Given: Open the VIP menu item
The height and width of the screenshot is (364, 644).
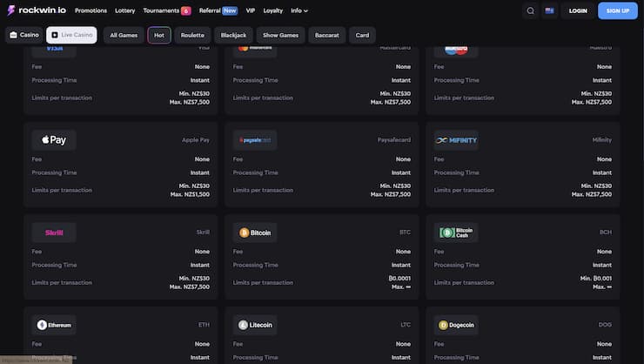Looking at the screenshot, I should click(x=251, y=10).
